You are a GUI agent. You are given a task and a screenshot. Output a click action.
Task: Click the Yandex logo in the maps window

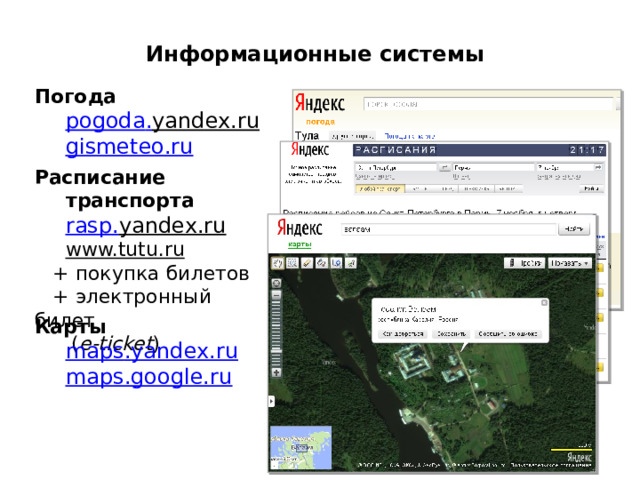300,227
